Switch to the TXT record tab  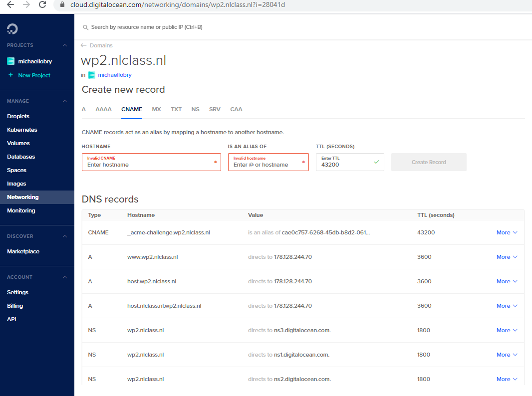[x=176, y=109]
